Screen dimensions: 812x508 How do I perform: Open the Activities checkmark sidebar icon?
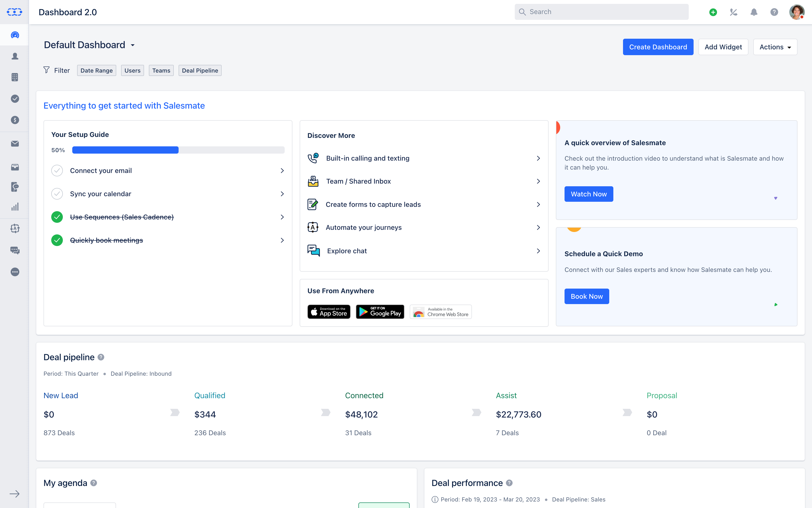pos(15,98)
